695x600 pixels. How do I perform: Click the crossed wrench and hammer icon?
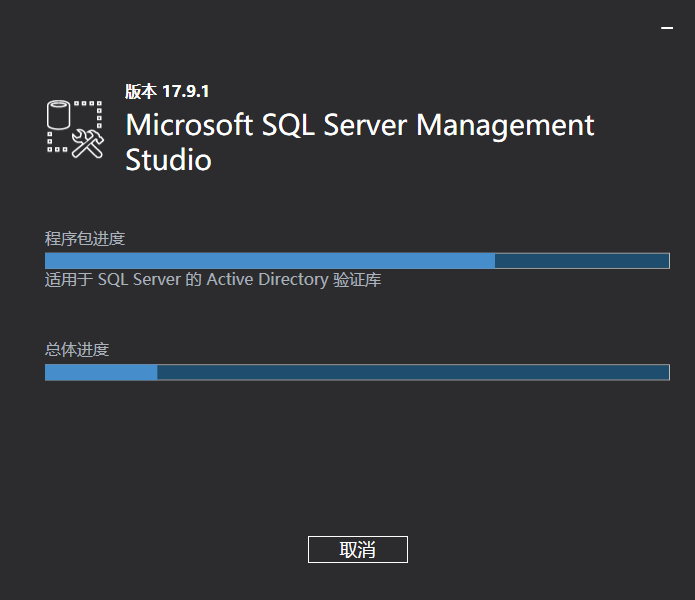pos(88,144)
